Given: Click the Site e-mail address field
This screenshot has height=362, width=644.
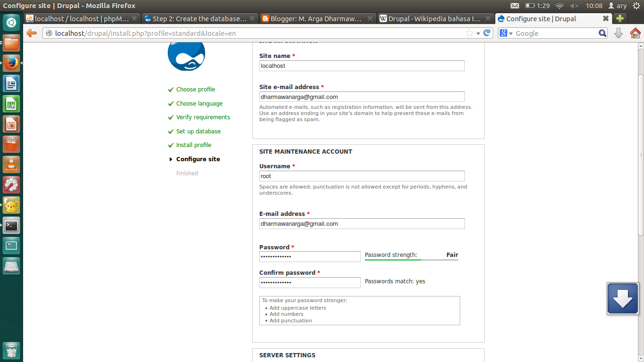Looking at the screenshot, I should tap(362, 97).
